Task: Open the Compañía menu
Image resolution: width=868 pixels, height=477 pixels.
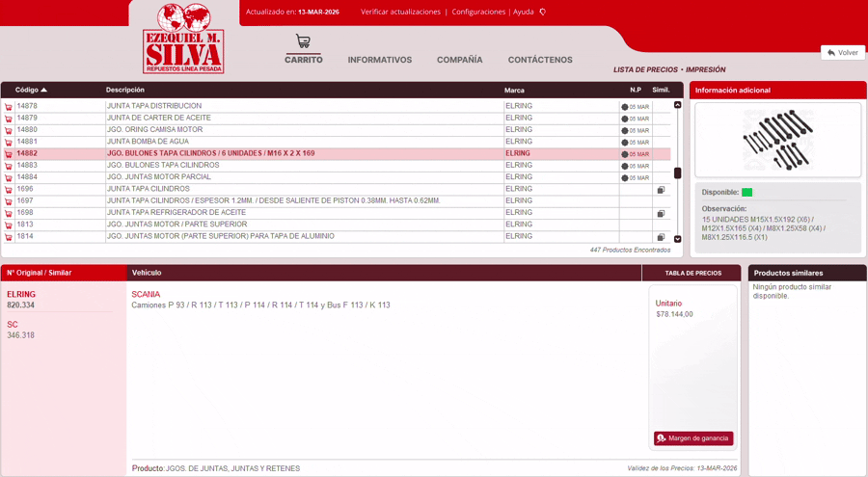Action: 459,60
